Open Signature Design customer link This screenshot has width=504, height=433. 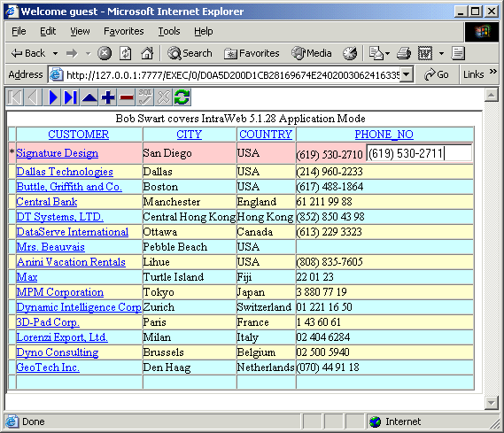(58, 153)
